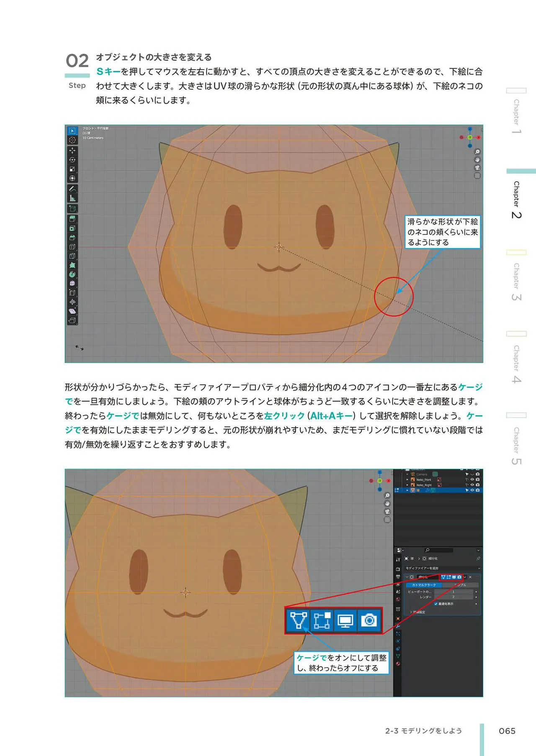The image size is (536, 756).
Task: Select the Loop Cut tool
Action: pyautogui.click(x=72, y=246)
